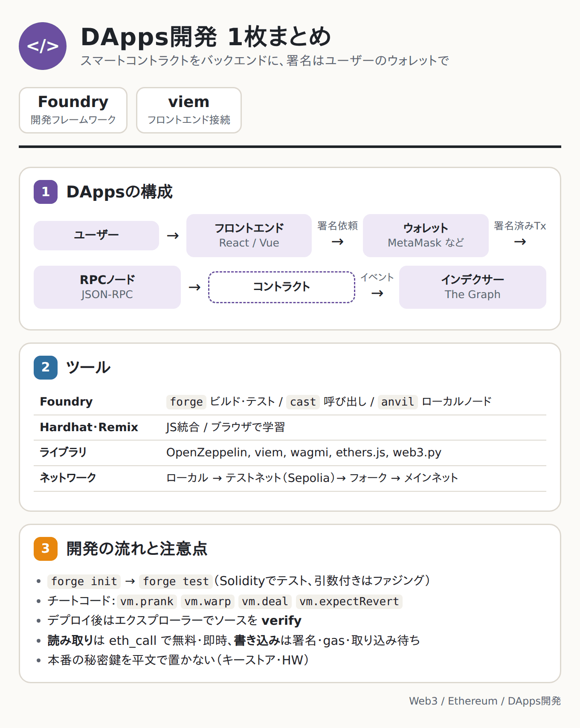Screen dimensions: 580x728
Task: Click the 読み取りは eth_call bullet line
Action: point(234,641)
